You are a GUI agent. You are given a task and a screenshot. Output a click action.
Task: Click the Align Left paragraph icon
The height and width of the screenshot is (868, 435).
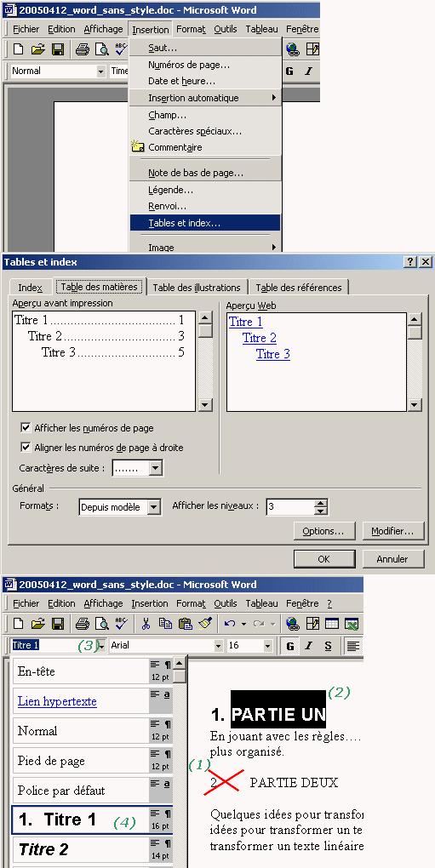click(x=352, y=646)
